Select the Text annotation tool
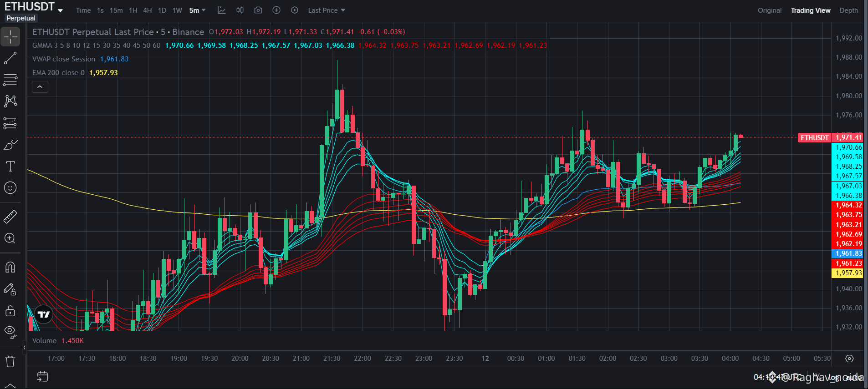Screen dimensions: 868x389 10,166
